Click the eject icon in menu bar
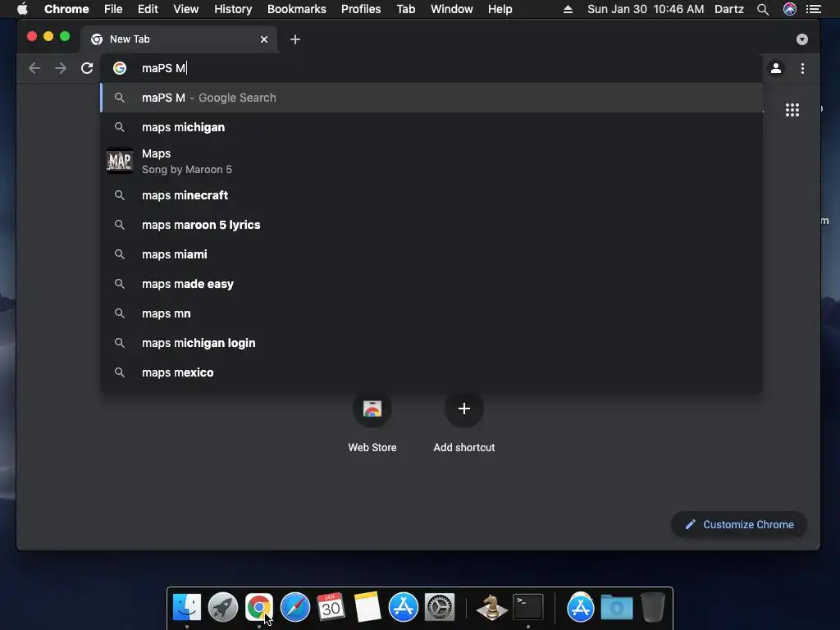840x630 pixels. tap(568, 9)
